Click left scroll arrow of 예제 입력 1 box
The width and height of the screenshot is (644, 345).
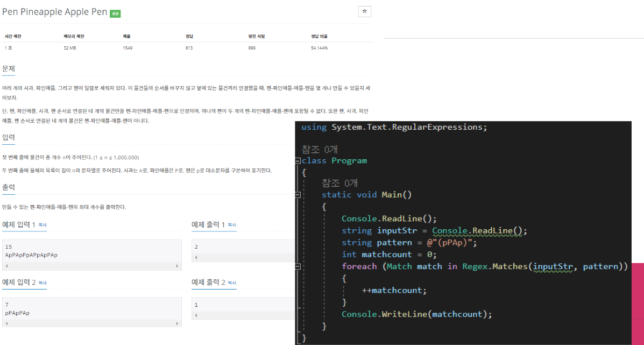6,266
